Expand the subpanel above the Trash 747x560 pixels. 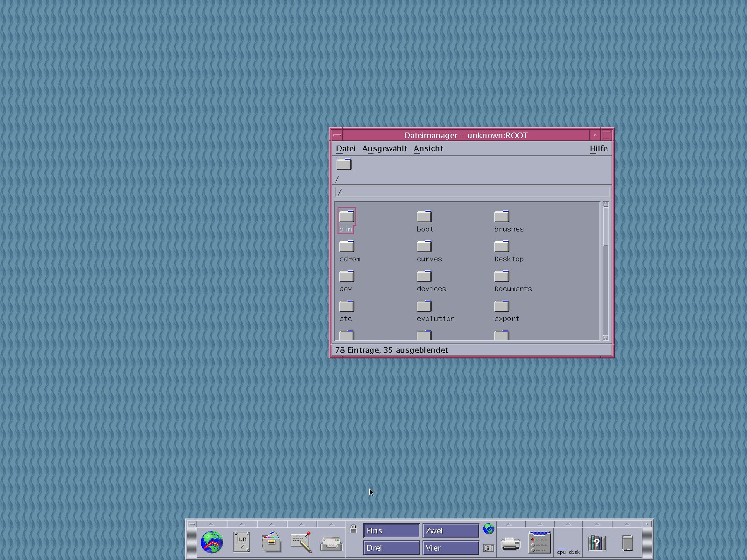627,524
